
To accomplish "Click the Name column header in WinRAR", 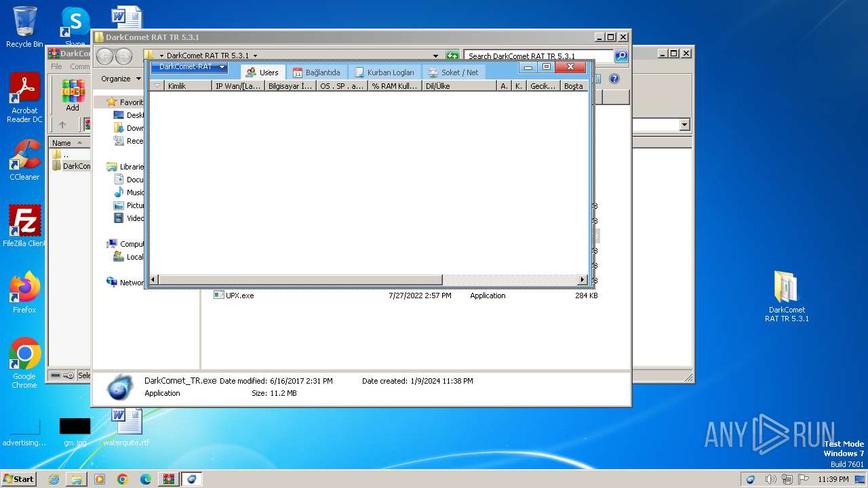I will 69,143.
